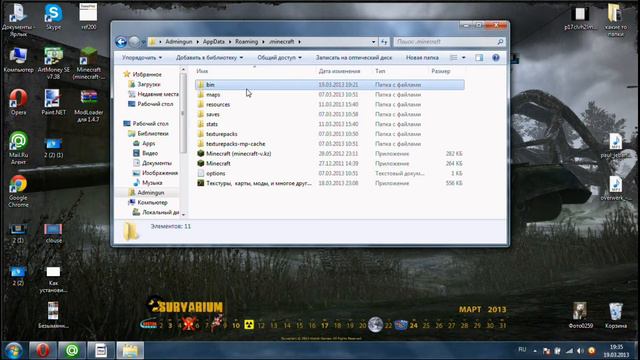Click the navigation pane scrollbar down arrow

183,214
